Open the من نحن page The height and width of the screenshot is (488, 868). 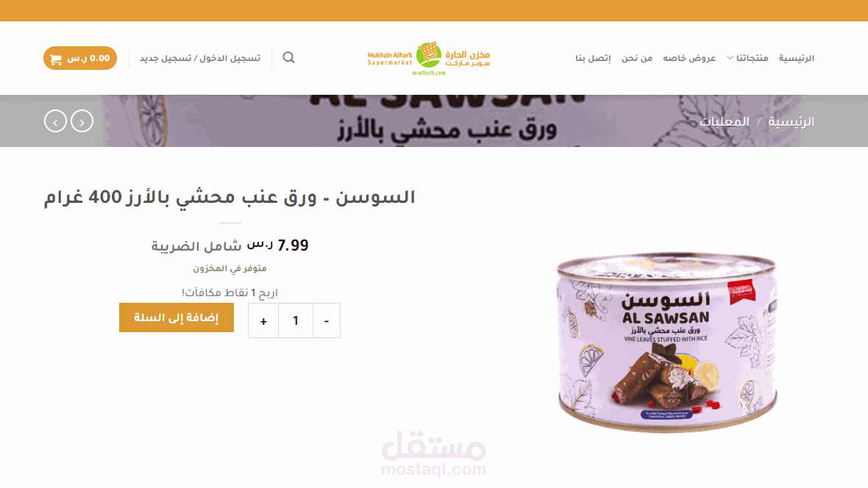(x=636, y=58)
